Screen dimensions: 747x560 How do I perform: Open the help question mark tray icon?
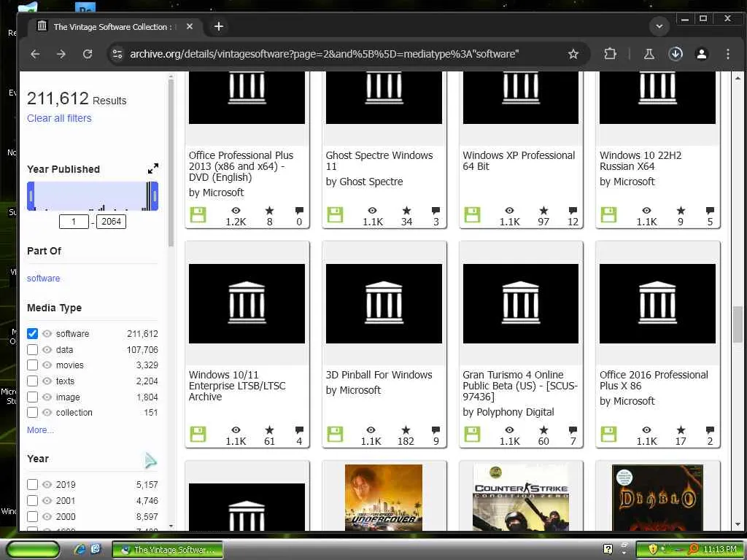[608, 549]
